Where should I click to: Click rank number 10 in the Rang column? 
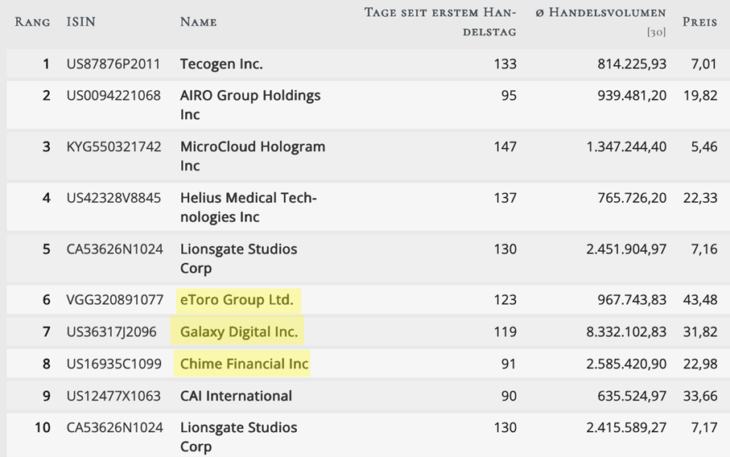pos(42,427)
